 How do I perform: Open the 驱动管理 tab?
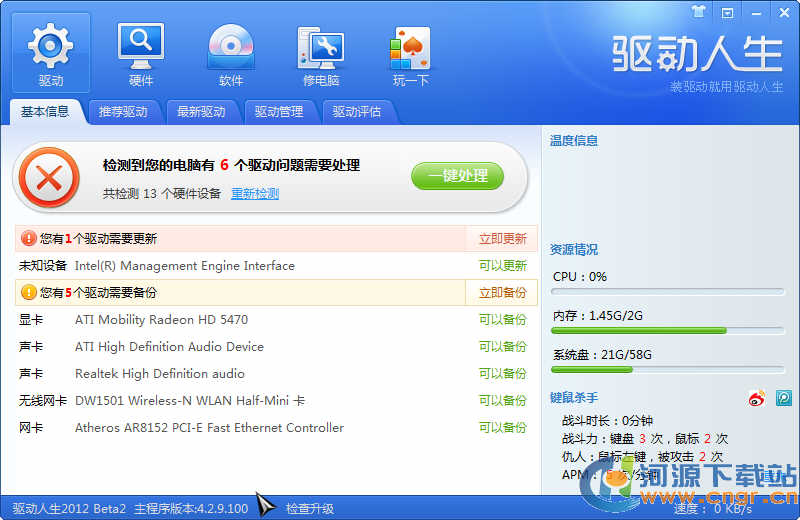(279, 112)
